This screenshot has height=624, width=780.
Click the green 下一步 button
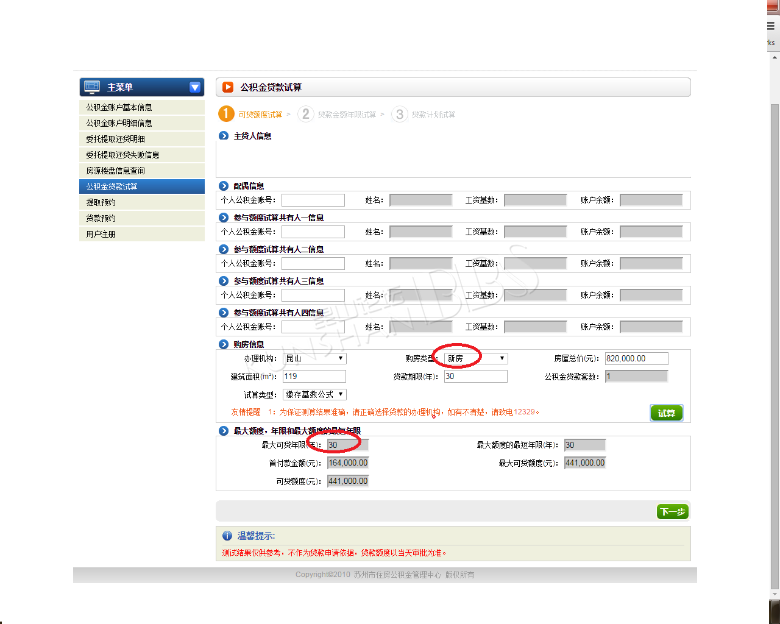(x=672, y=512)
